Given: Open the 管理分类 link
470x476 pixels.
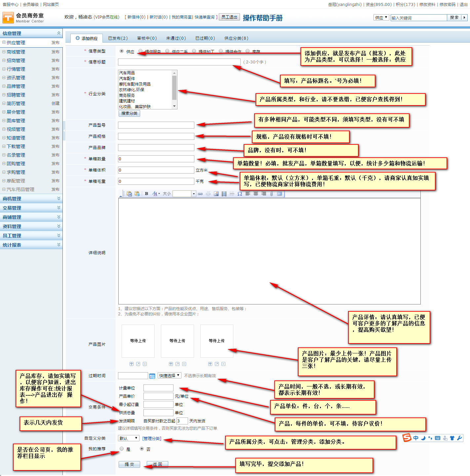Looking at the screenshot, I should pyautogui.click(x=152, y=439).
